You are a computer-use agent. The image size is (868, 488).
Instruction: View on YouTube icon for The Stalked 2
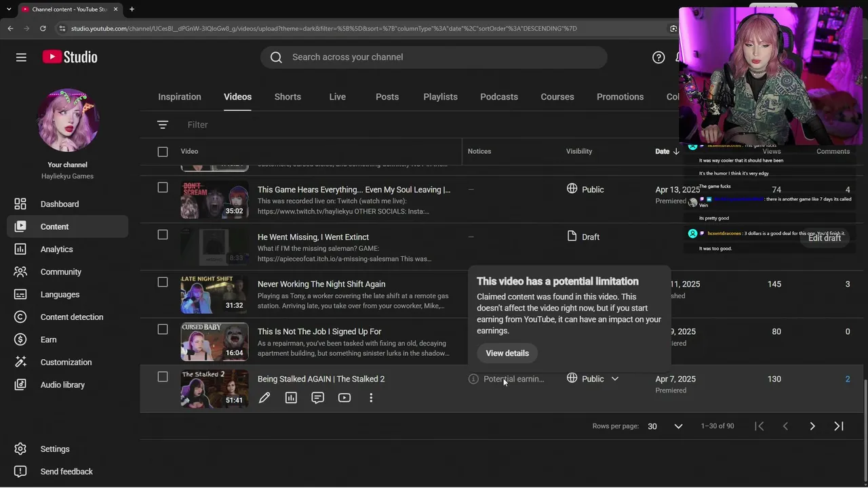pos(344,398)
